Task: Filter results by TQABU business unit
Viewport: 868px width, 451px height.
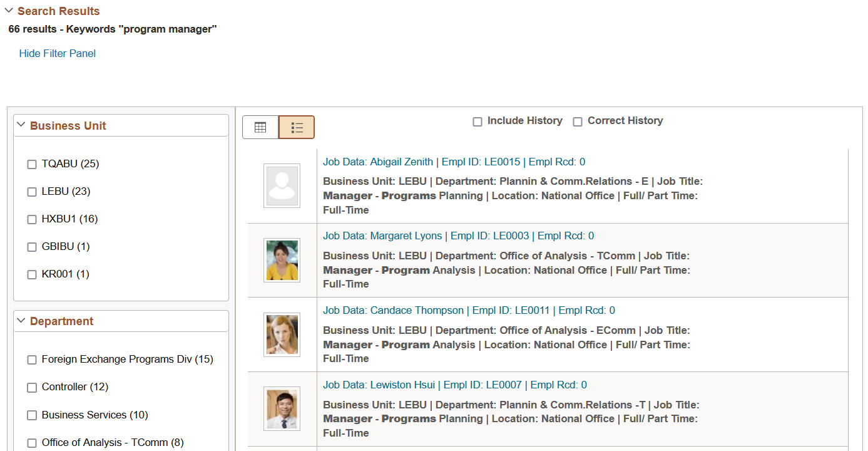Action: click(x=32, y=164)
